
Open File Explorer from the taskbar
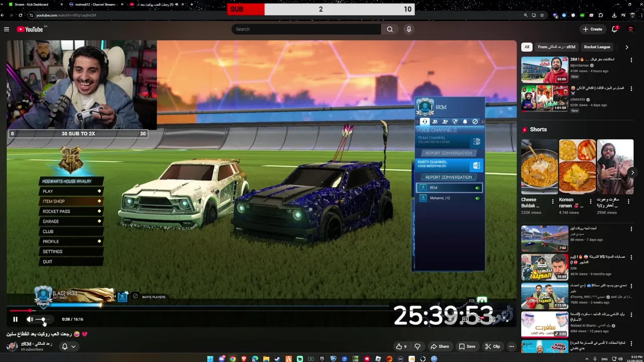(266, 359)
